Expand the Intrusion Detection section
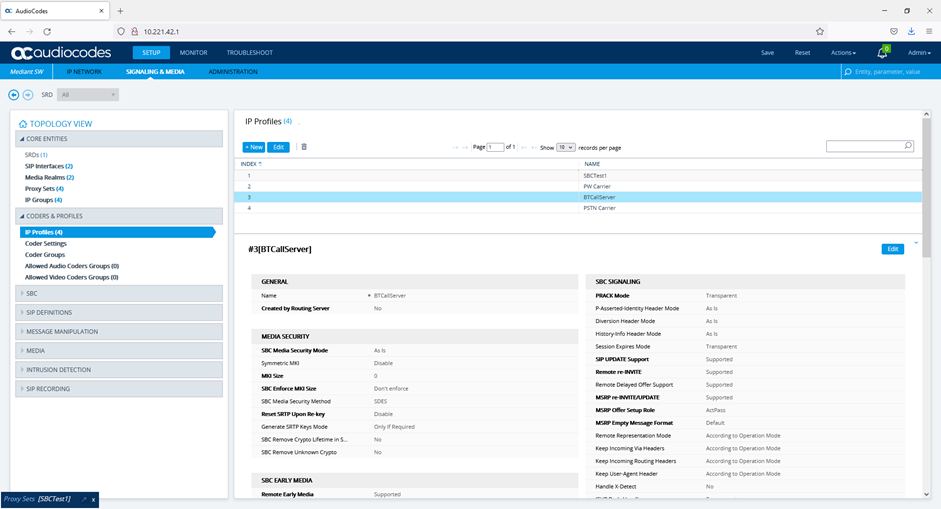 119,370
